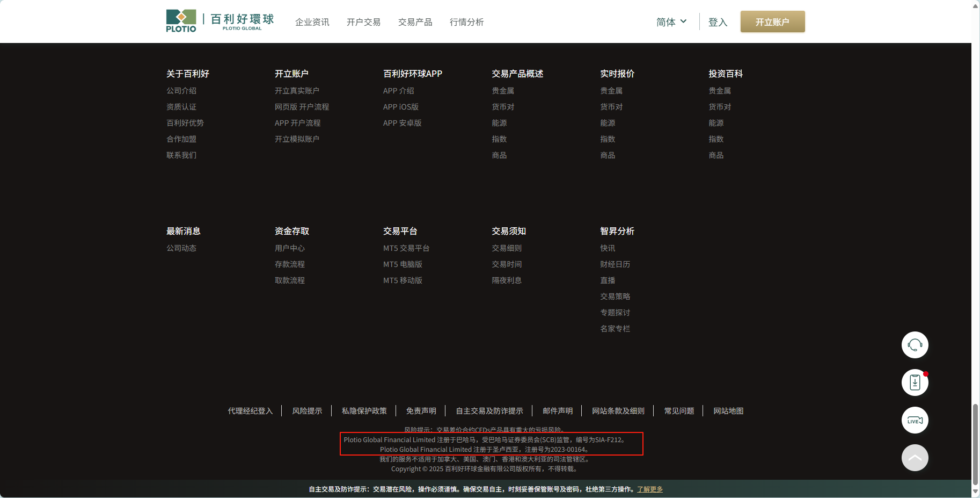Viewport: 980px width, 498px height.
Task: Go to 财经日历 link
Action: tap(615, 264)
